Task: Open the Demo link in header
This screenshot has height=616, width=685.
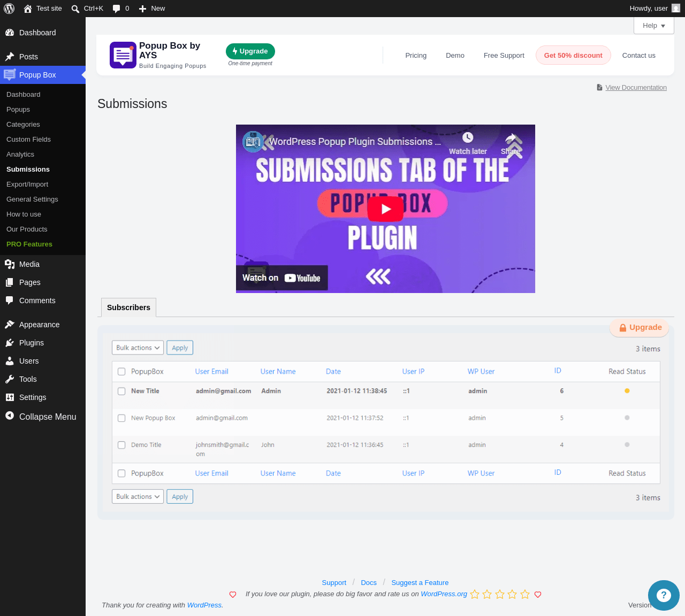Action: coord(455,55)
